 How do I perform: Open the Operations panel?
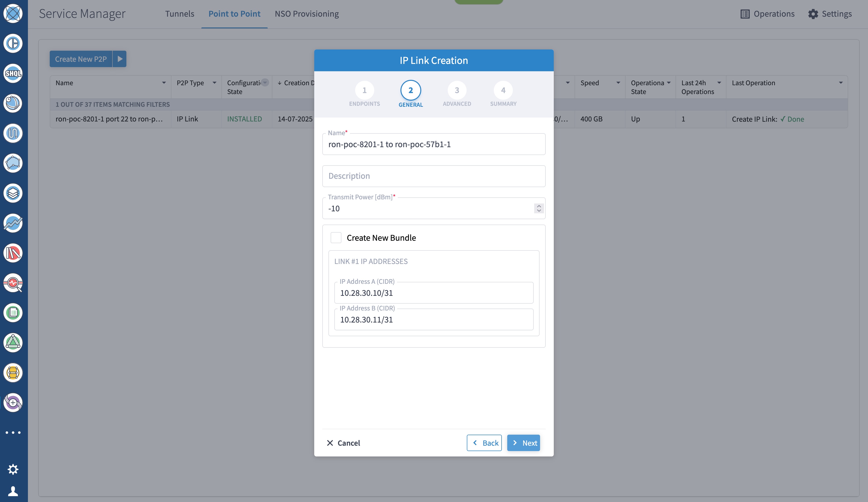767,14
